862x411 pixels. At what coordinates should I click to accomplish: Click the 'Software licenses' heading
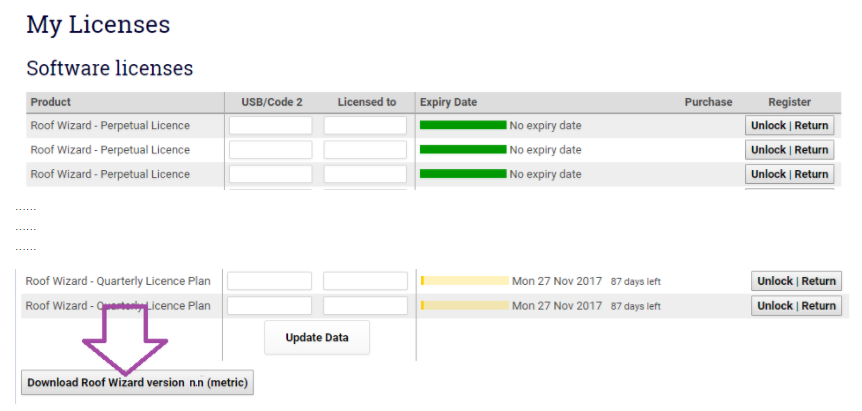pyautogui.click(x=110, y=68)
